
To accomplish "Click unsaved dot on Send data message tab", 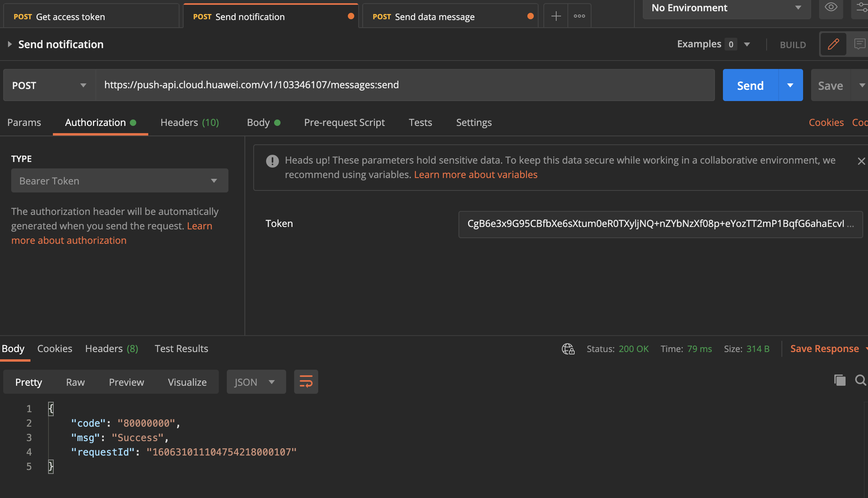I will tap(531, 16).
